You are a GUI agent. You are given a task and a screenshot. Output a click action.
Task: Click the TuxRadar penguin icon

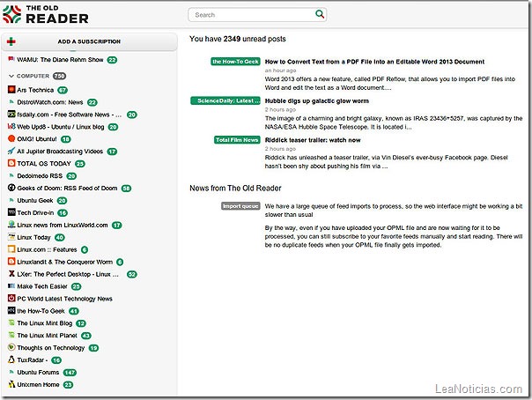[x=11, y=359]
